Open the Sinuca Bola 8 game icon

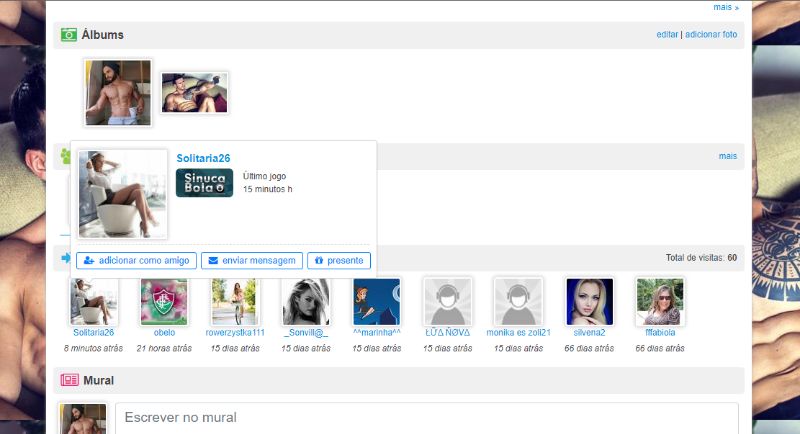coord(204,182)
